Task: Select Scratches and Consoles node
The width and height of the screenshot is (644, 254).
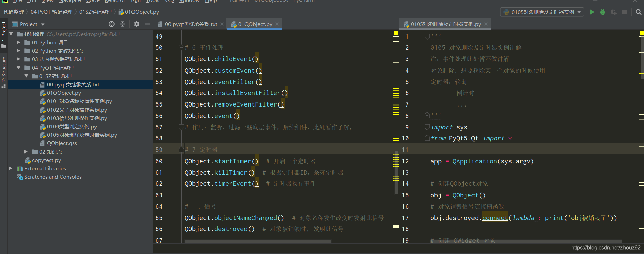Action: pyautogui.click(x=53, y=177)
